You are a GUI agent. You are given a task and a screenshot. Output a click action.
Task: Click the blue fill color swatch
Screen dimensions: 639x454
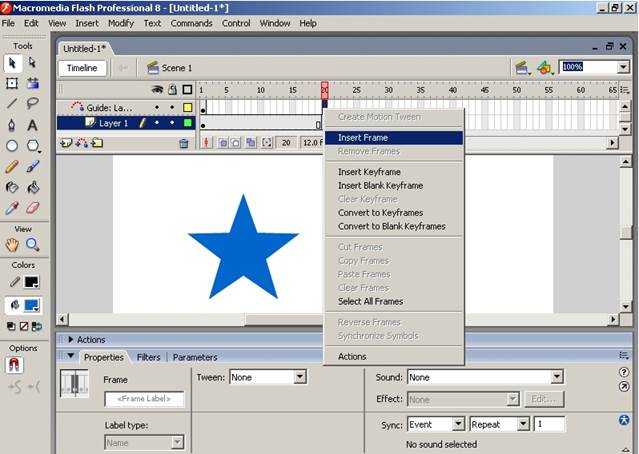31,305
